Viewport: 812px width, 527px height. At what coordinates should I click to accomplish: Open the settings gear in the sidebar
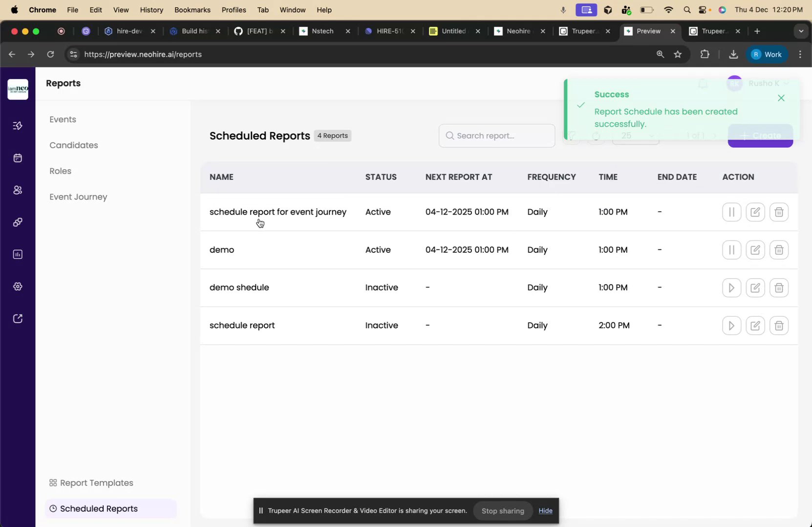18,286
